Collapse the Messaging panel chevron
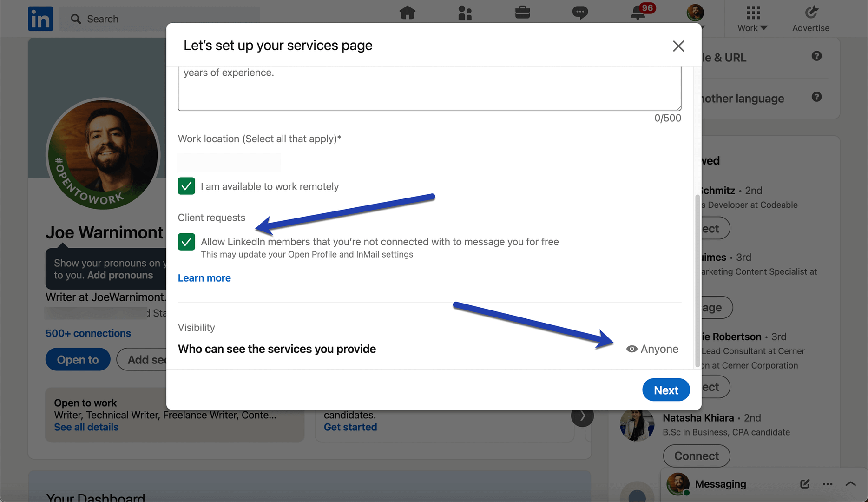The height and width of the screenshot is (502, 868). [850, 484]
